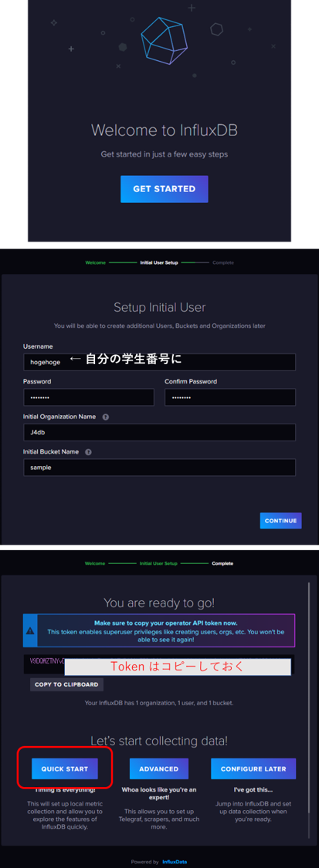This screenshot has width=319, height=868.
Task: Focus the Confirm Password field
Action: 230,397
